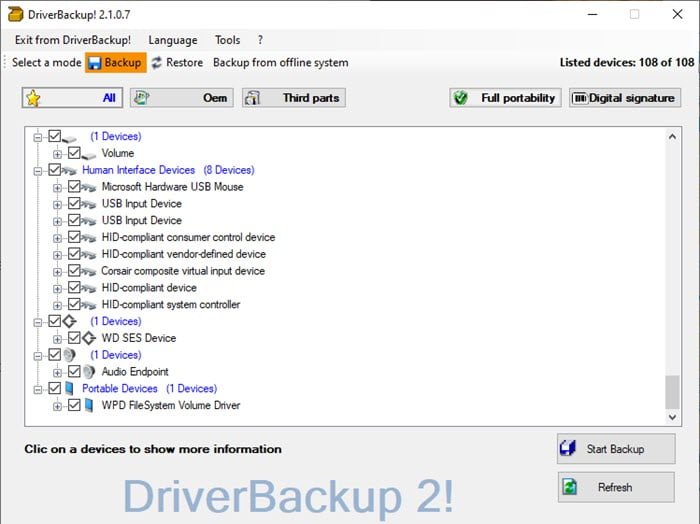Expand the Corsair composite virtual input device node
The height and width of the screenshot is (524, 700).
coord(57,272)
